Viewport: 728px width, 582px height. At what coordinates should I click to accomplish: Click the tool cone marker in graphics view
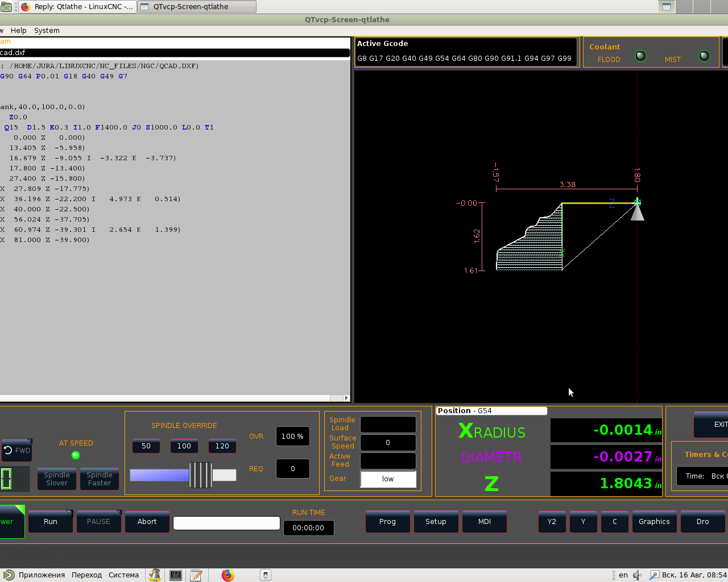pyautogui.click(x=638, y=213)
